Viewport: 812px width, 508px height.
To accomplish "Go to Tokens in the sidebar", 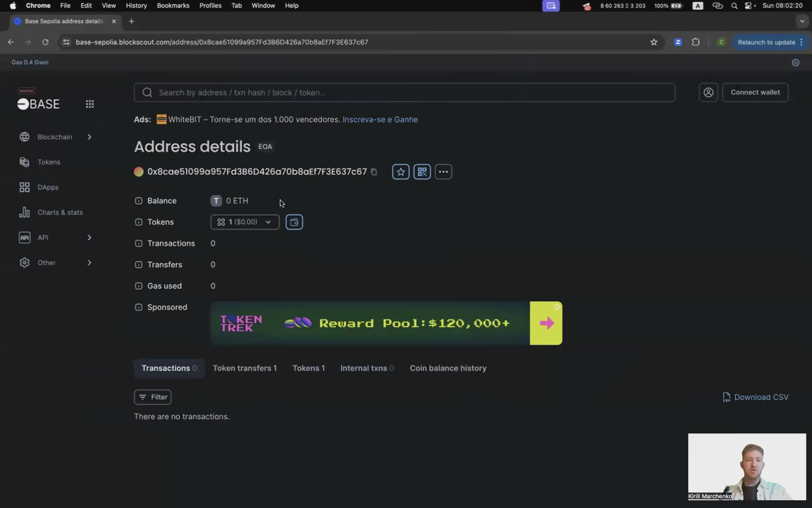I will pos(49,162).
